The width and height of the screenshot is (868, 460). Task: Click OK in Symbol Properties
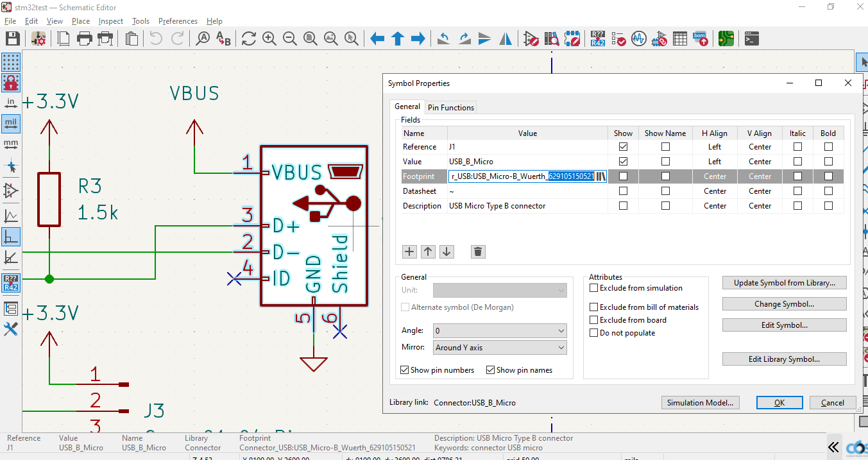pyautogui.click(x=779, y=403)
